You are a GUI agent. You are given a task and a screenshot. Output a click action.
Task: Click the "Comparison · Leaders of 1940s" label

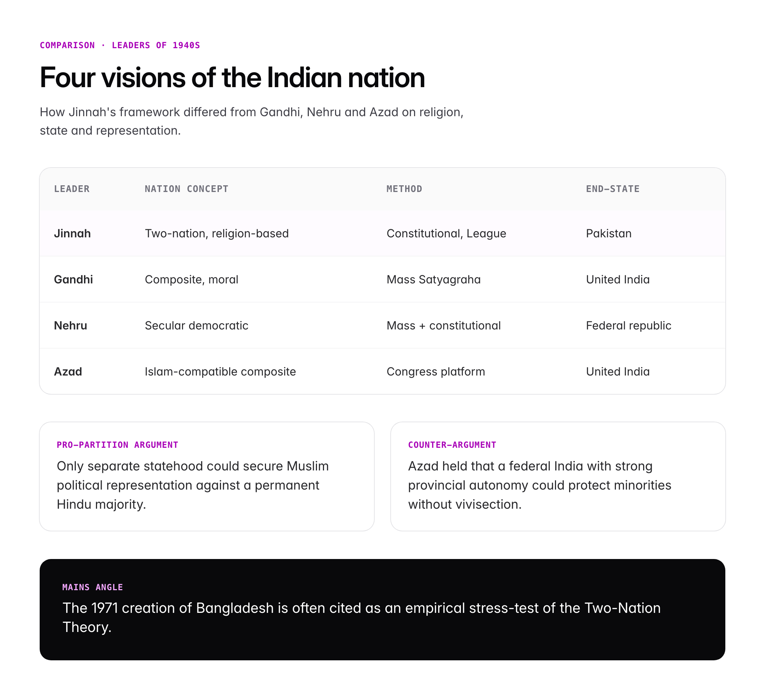click(120, 46)
